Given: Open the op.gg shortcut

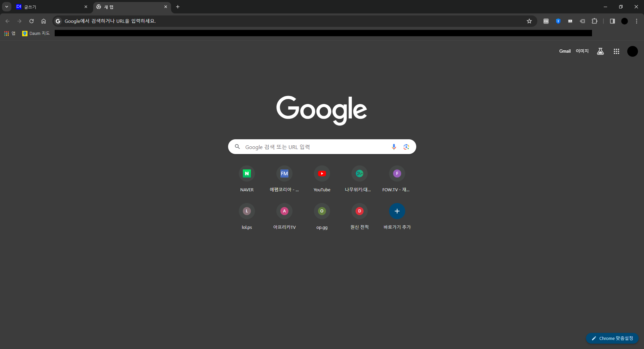Looking at the screenshot, I should [x=322, y=217].
